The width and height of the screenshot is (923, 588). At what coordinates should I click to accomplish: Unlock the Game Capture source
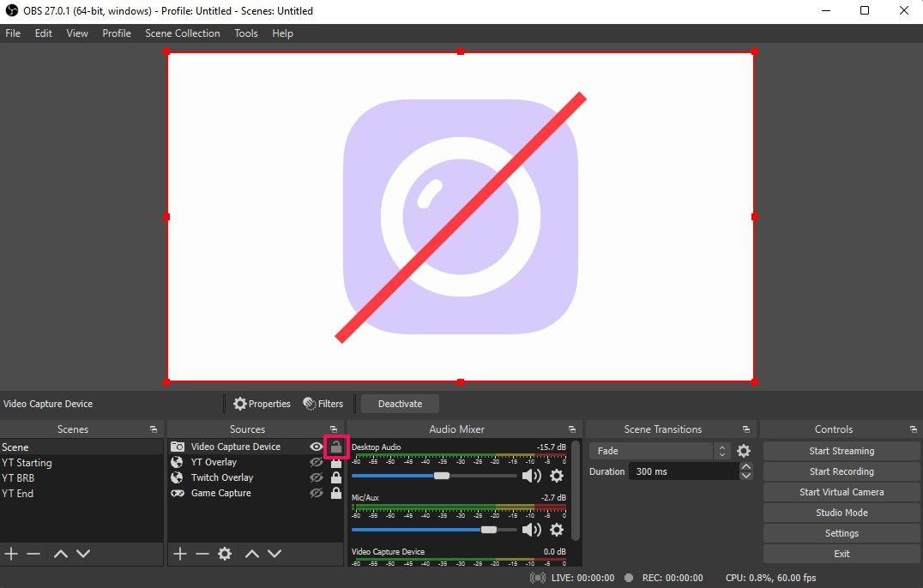(x=336, y=493)
